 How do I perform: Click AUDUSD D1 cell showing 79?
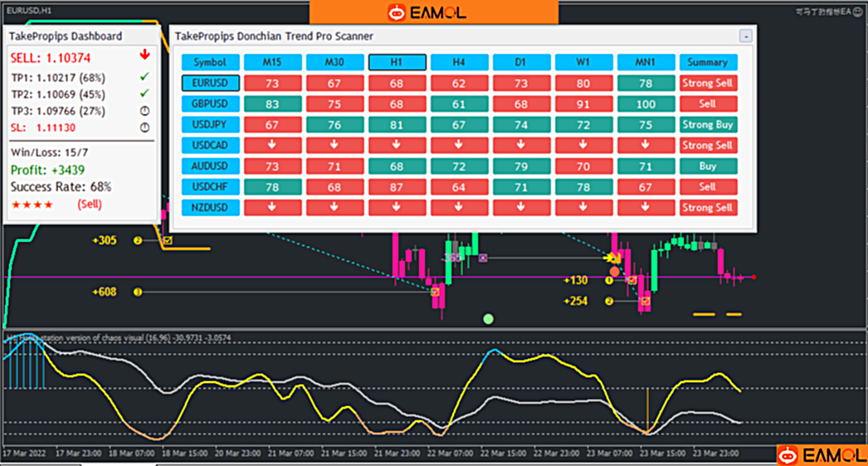coord(521,166)
